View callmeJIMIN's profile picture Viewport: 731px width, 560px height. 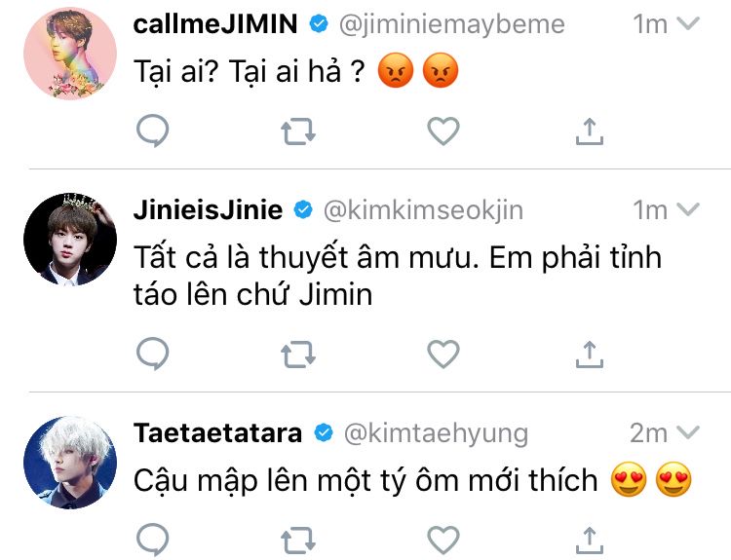(70, 54)
